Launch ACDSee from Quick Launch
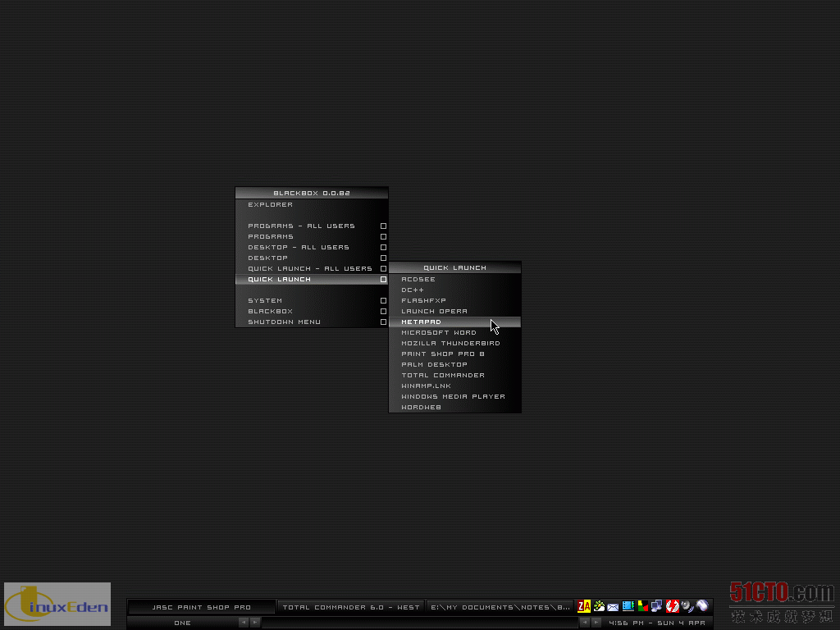 pos(454,280)
